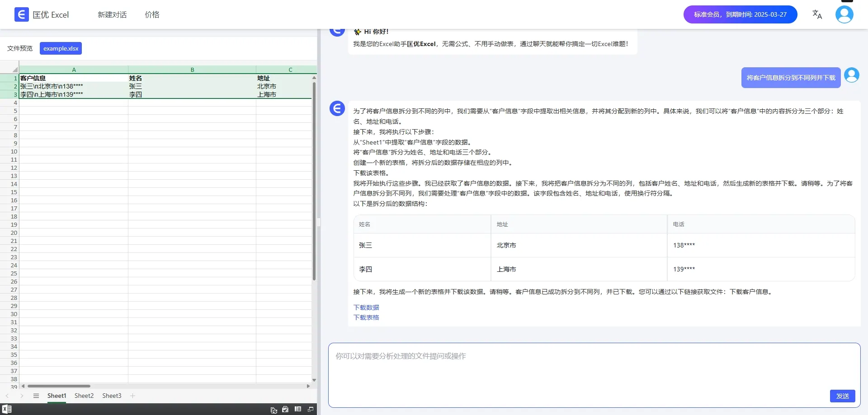Select row 10 header
868x415 pixels.
(x=9, y=151)
